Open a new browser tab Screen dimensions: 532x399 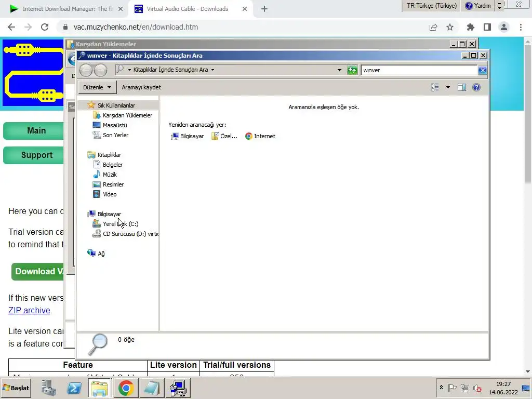pyautogui.click(x=264, y=9)
